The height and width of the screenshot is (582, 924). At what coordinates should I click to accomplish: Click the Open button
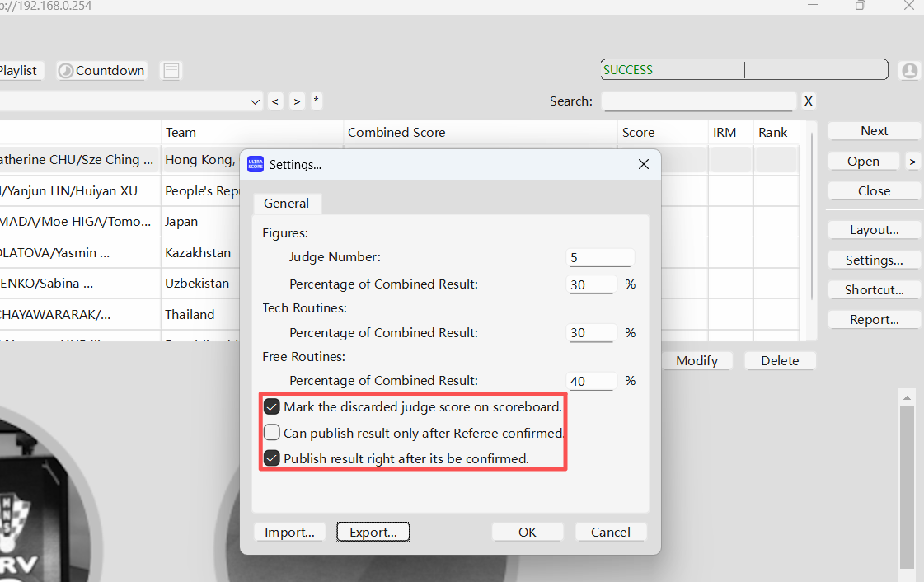[863, 162]
